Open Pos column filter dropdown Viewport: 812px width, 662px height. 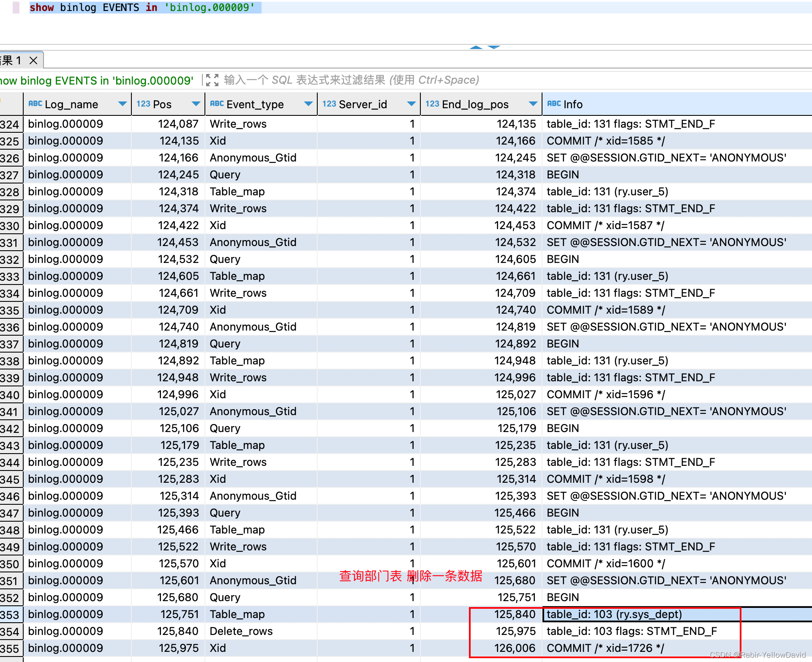[x=196, y=104]
